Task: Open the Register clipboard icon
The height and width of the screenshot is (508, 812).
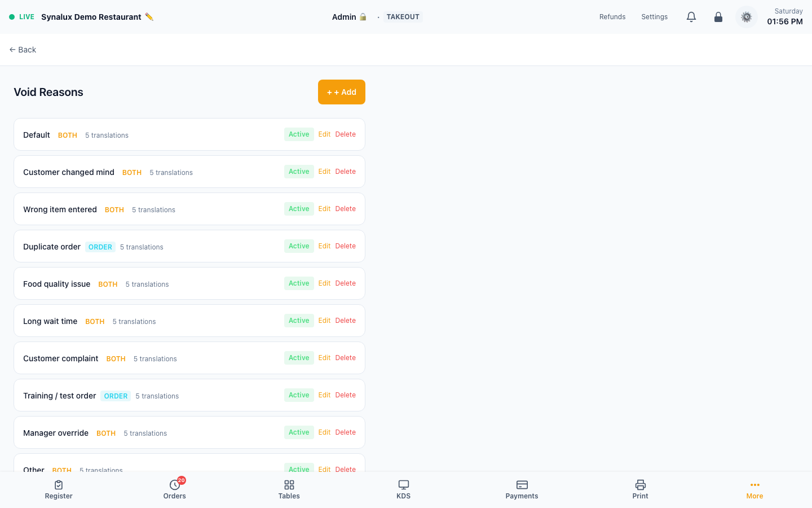Action: point(59,485)
